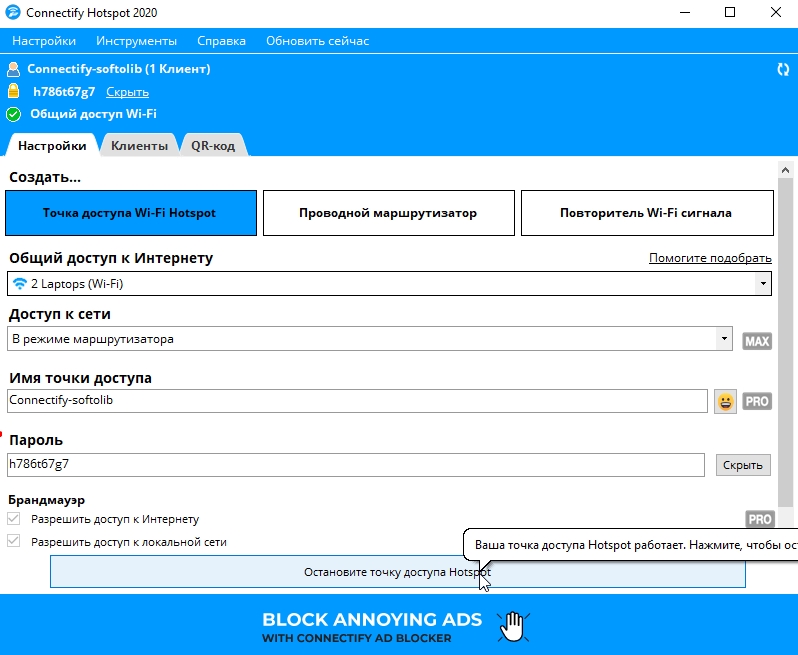Viewport: 798px width, 655px height.
Task: Click the PRO badge in firewall section
Action: pyautogui.click(x=760, y=519)
